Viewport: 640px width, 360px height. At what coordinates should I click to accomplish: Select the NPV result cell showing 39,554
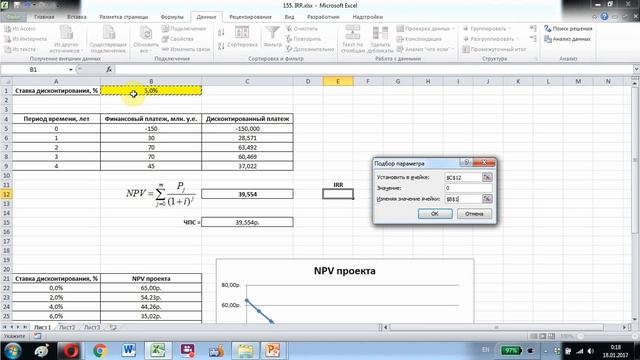click(247, 194)
